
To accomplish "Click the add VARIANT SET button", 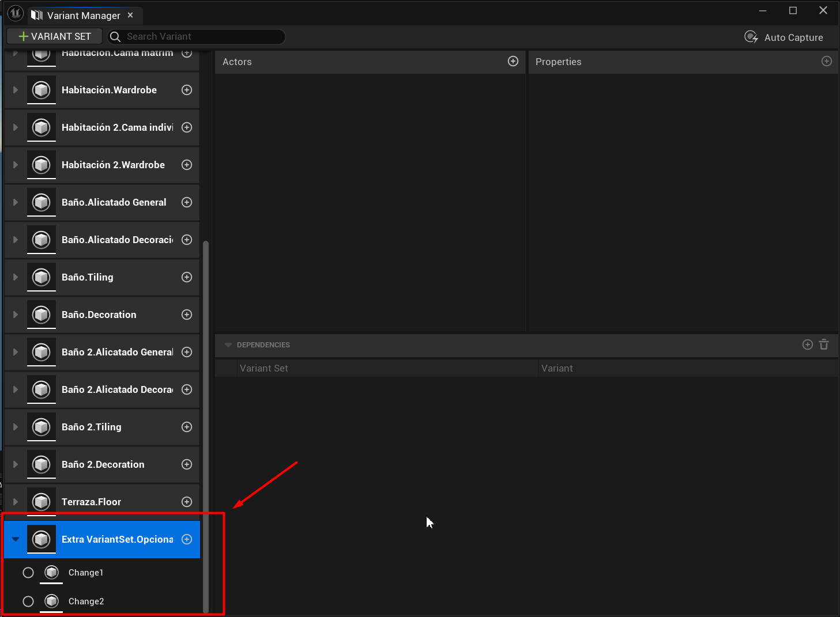I will coord(55,36).
